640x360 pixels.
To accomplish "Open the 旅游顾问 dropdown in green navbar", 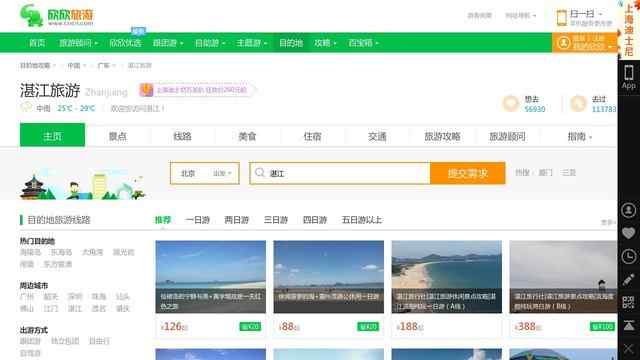I will coord(78,43).
